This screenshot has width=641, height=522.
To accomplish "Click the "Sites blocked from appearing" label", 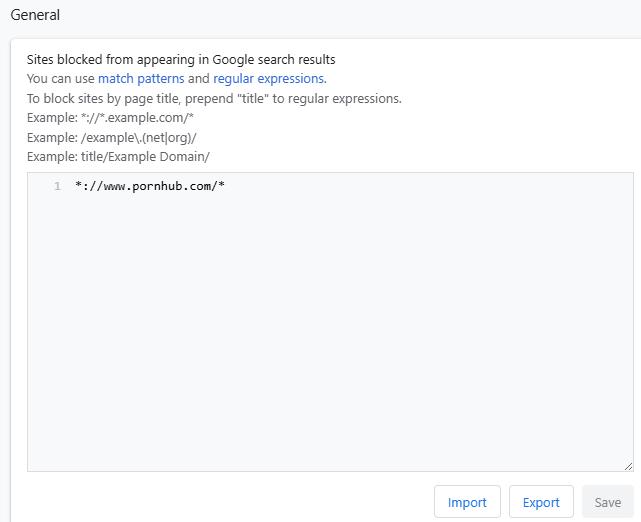I will click(x=181, y=59).
